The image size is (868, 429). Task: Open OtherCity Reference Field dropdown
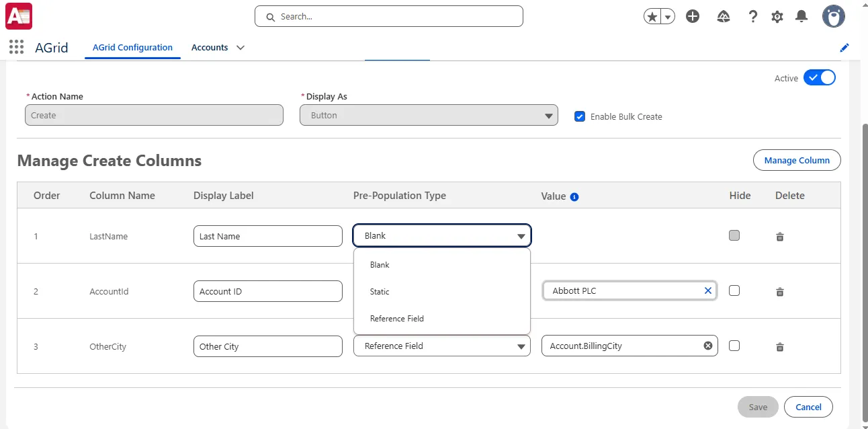click(442, 346)
